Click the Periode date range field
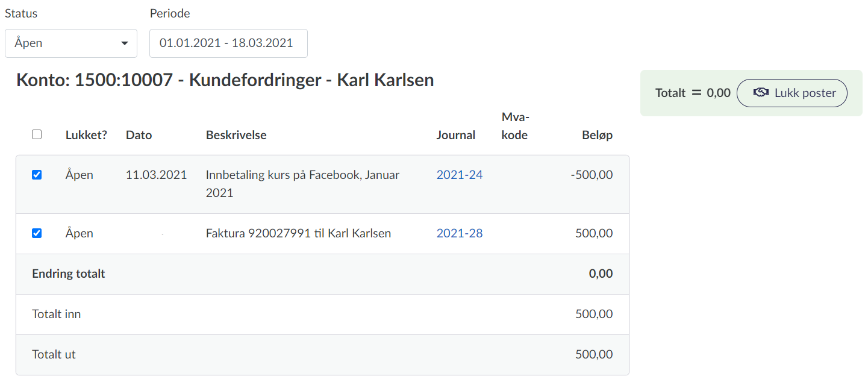The height and width of the screenshot is (388, 868). [x=228, y=43]
